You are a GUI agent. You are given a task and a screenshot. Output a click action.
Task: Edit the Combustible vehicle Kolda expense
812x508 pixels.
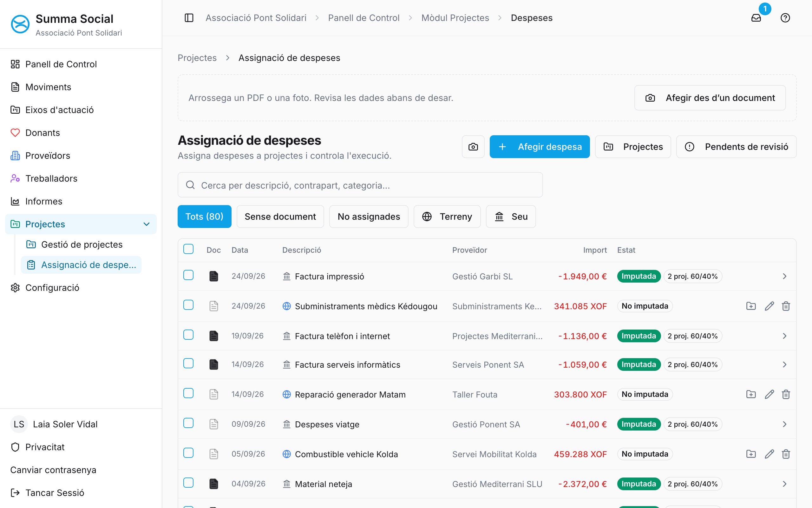769,454
